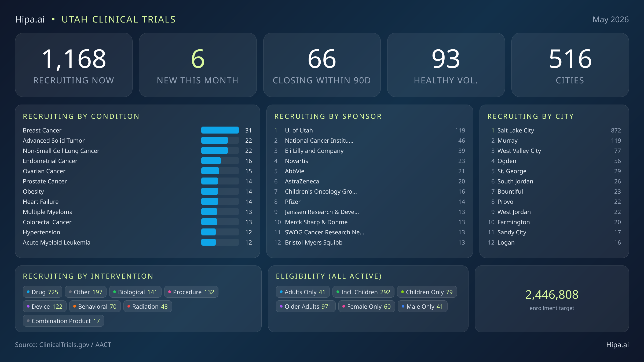Click the Breast Cancer progress bar

coord(220,130)
